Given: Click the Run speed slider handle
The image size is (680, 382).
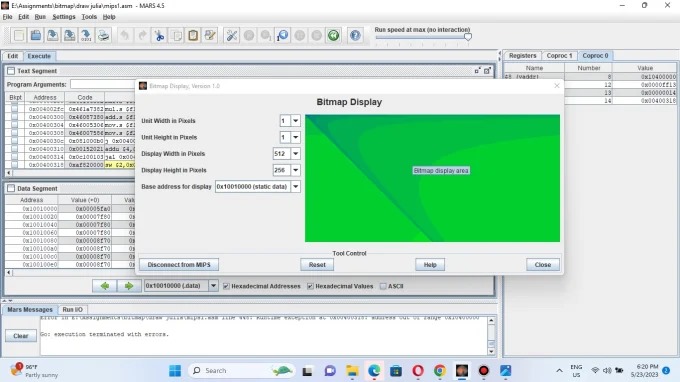Looking at the screenshot, I should coord(468,37).
